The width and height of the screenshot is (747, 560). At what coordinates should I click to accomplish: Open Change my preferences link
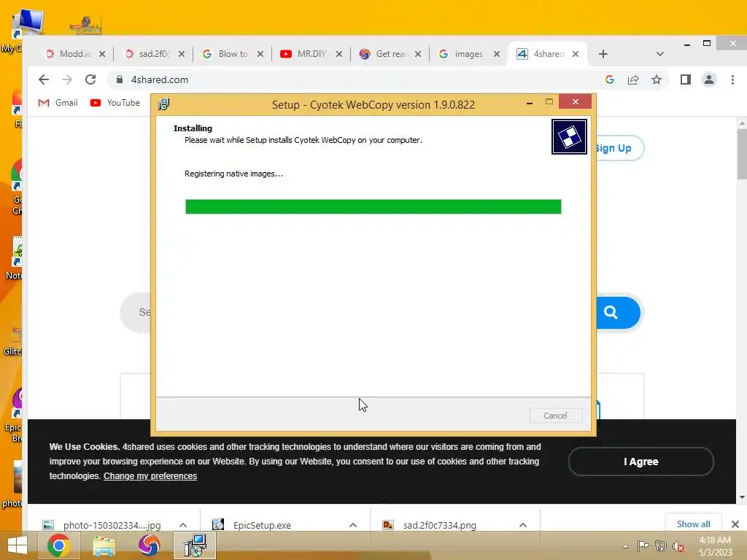(x=150, y=475)
